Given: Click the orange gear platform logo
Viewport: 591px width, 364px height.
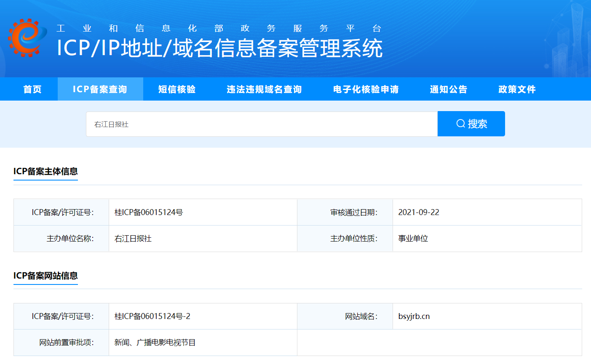Looking at the screenshot, I should coord(27,38).
